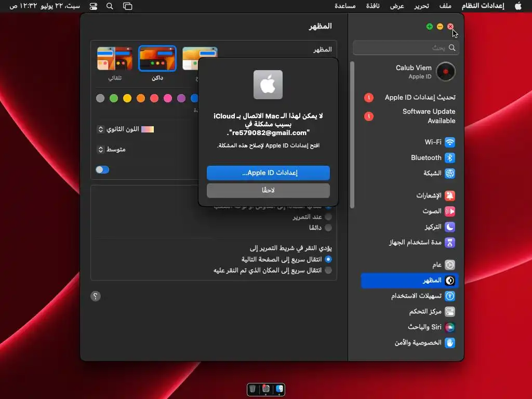532x399 pixels.
Task: Select the المظهر appearance icon in sidebar
Action: point(449,281)
